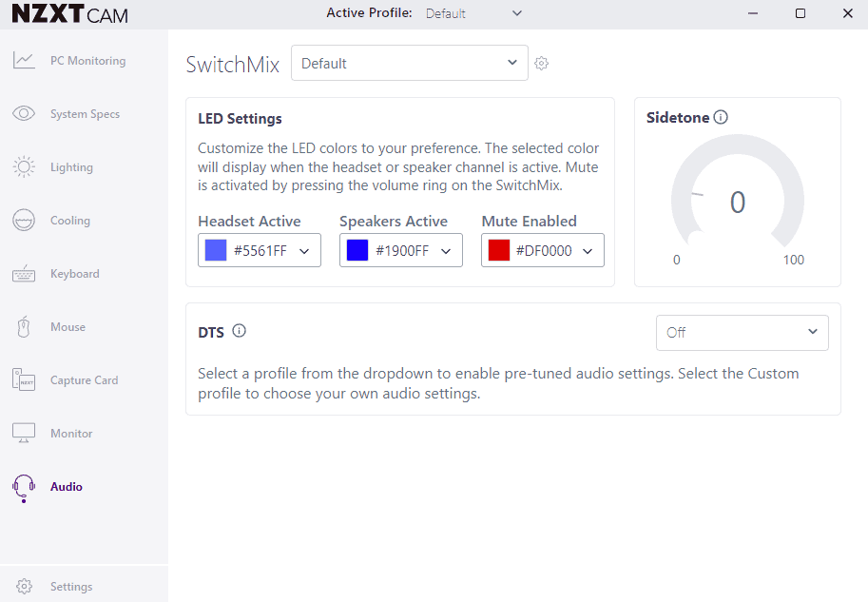Screen dimensions: 868x602
Task: Adjust the Sidetone dial gauge
Action: [737, 203]
